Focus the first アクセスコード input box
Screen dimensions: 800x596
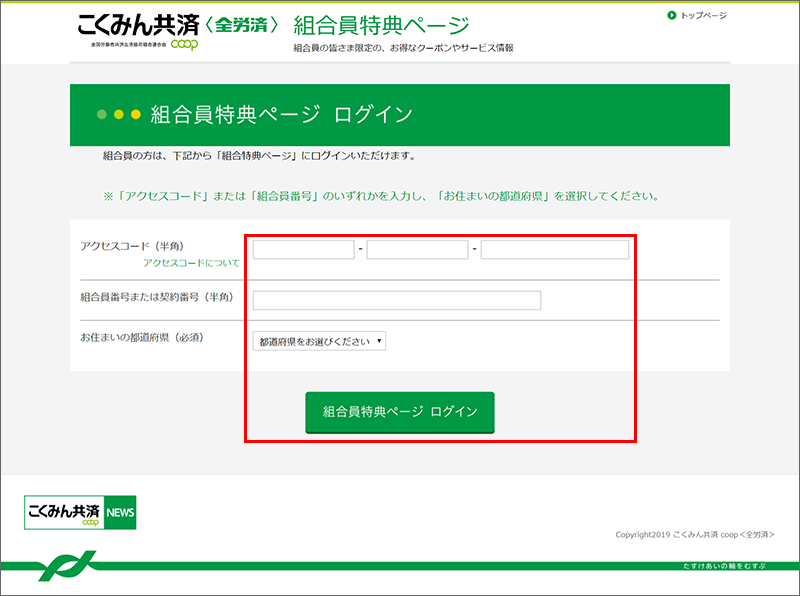pyautogui.click(x=304, y=250)
